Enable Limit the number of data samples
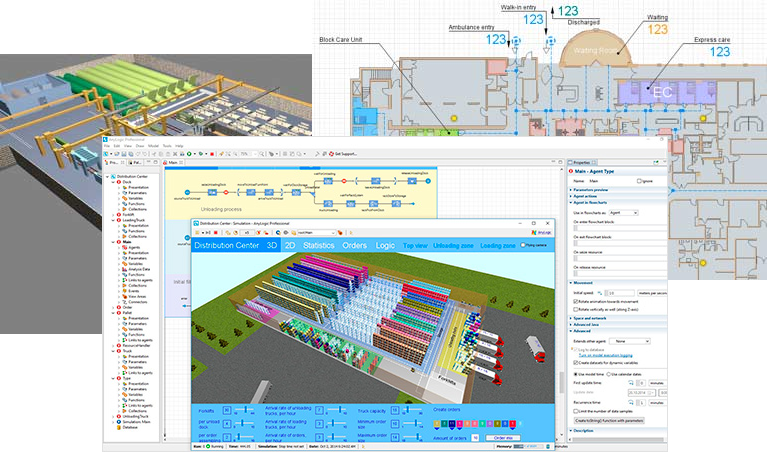Viewport: 767px width, 452px height. 576,411
